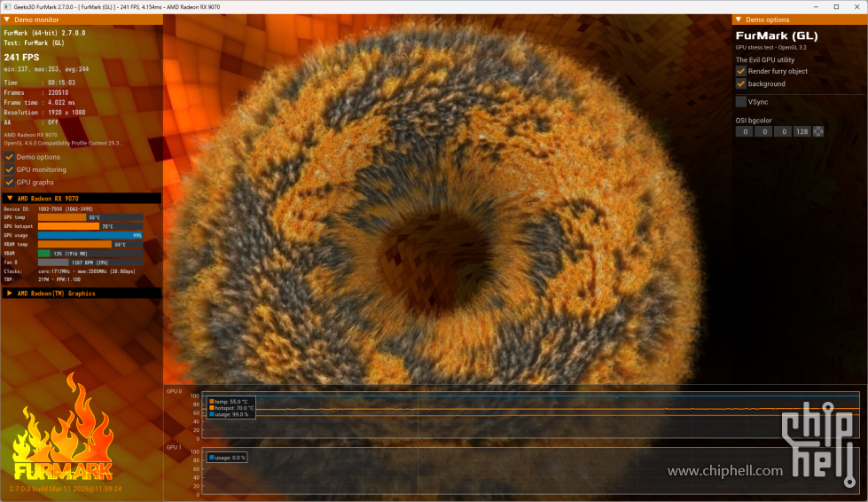Uncheck the GPU monitoring checkbox
Screen dimensions: 868x502
point(10,169)
